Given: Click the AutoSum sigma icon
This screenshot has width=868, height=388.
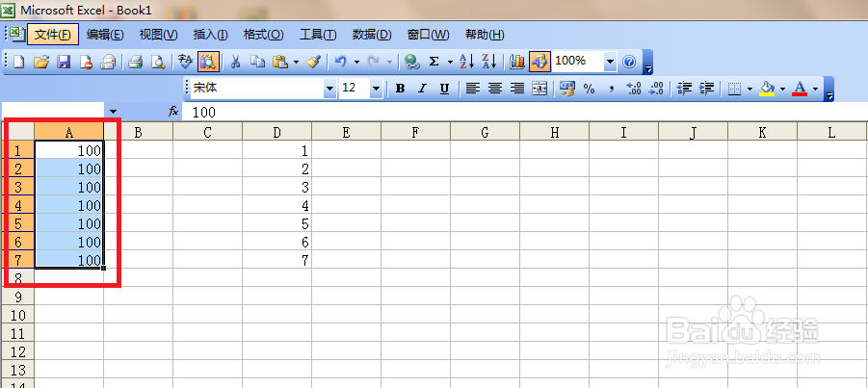Looking at the screenshot, I should coord(434,62).
